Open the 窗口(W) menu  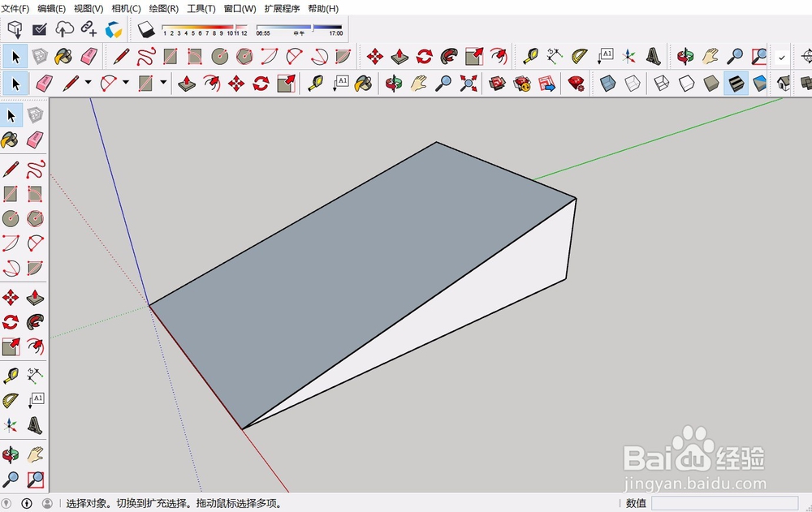[240, 9]
